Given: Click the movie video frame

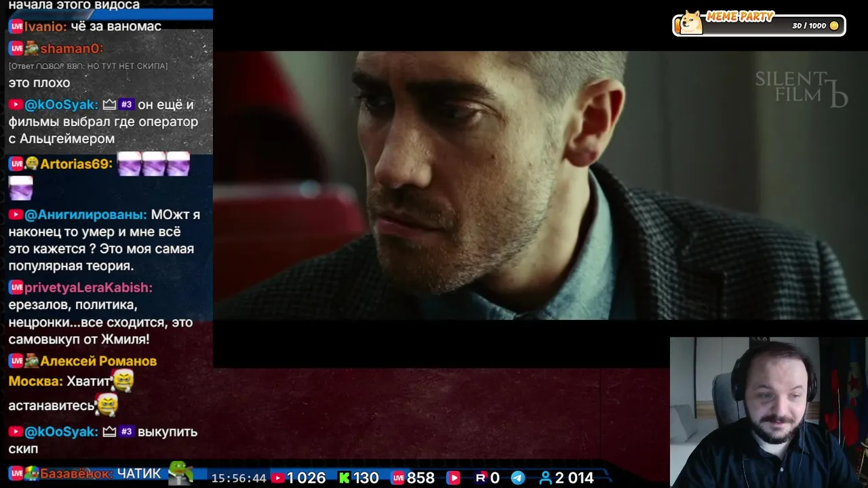Looking at the screenshot, I should [540, 185].
